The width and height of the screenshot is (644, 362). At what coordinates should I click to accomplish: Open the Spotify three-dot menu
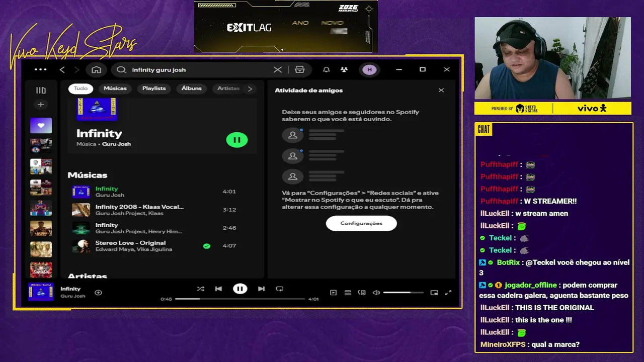pyautogui.click(x=40, y=69)
